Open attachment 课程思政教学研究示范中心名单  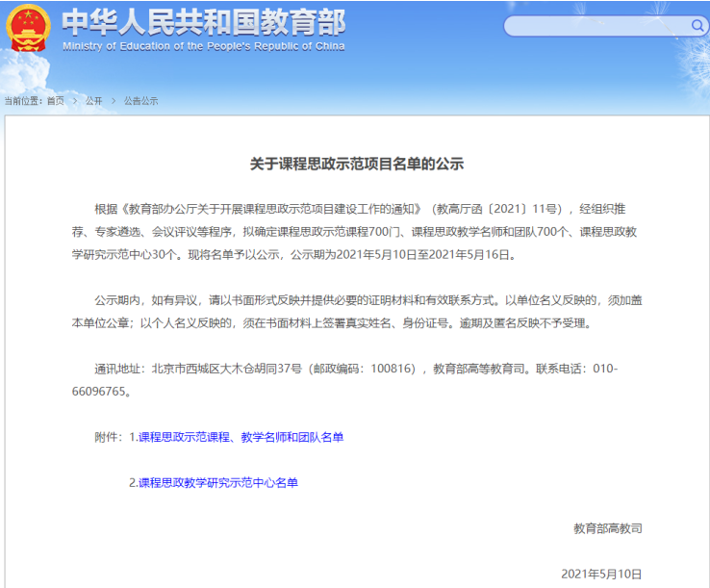218,483
